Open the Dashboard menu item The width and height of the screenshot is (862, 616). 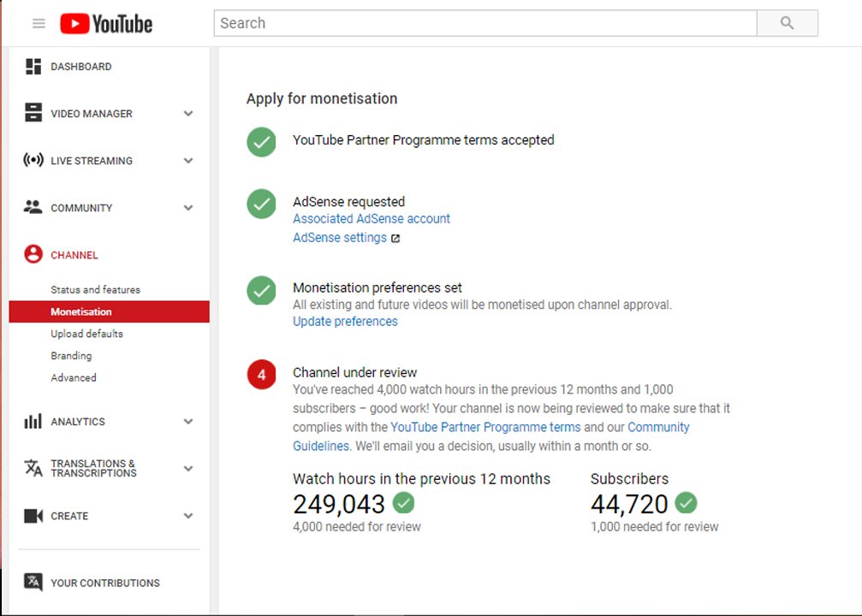[80, 67]
